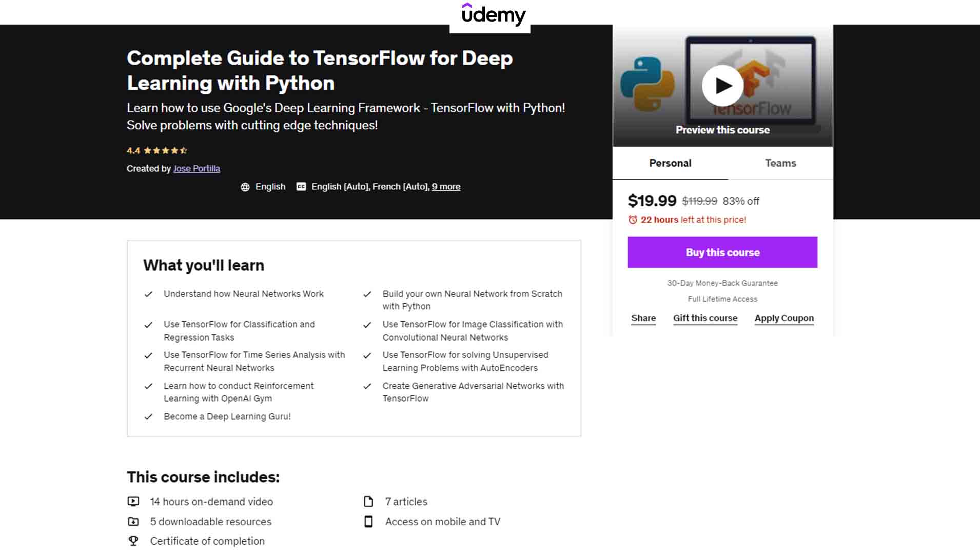Click Access on mobile and TV text
Viewport: 980px width, 554px height.
coord(443,521)
